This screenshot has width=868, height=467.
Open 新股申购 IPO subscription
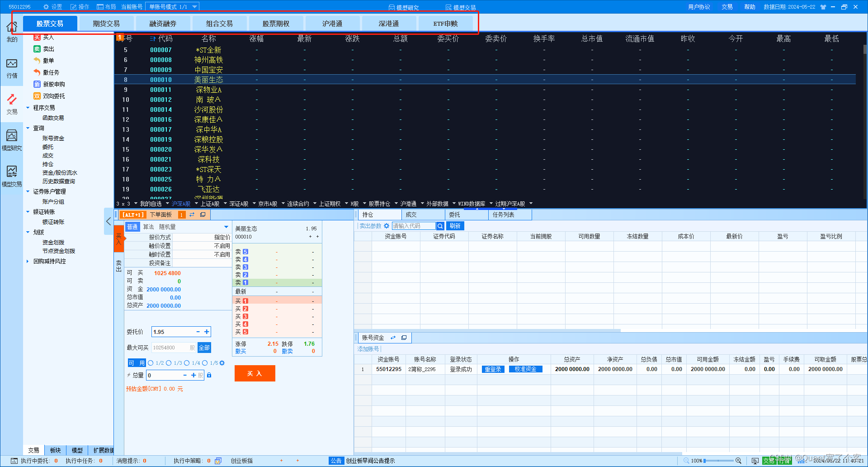(49, 84)
